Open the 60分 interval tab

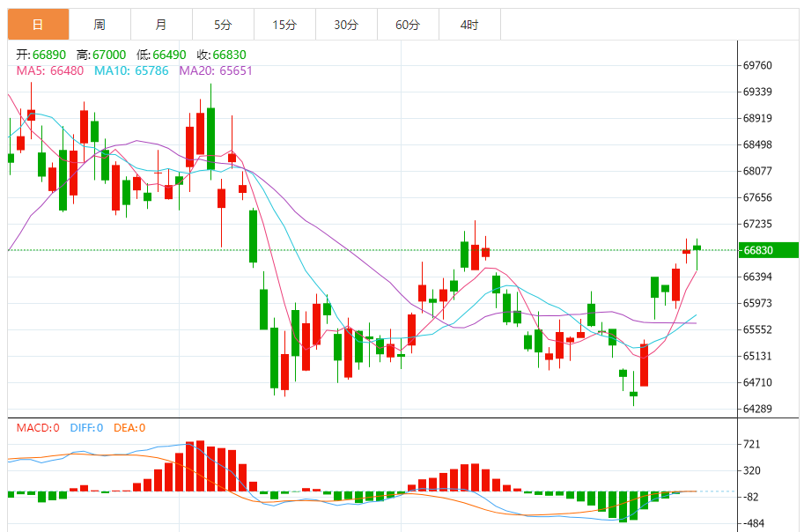point(408,25)
